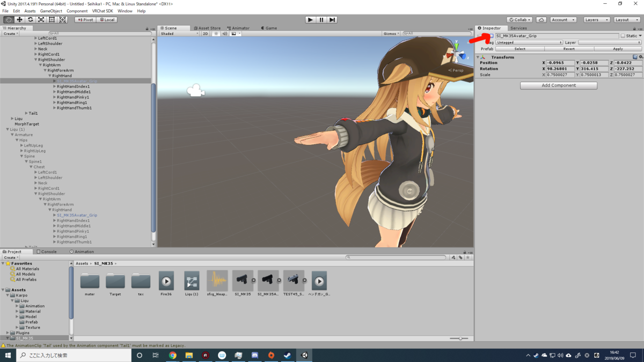644x362 pixels.
Task: Open the Untagged tag dropdown
Action: pyautogui.click(x=529, y=42)
